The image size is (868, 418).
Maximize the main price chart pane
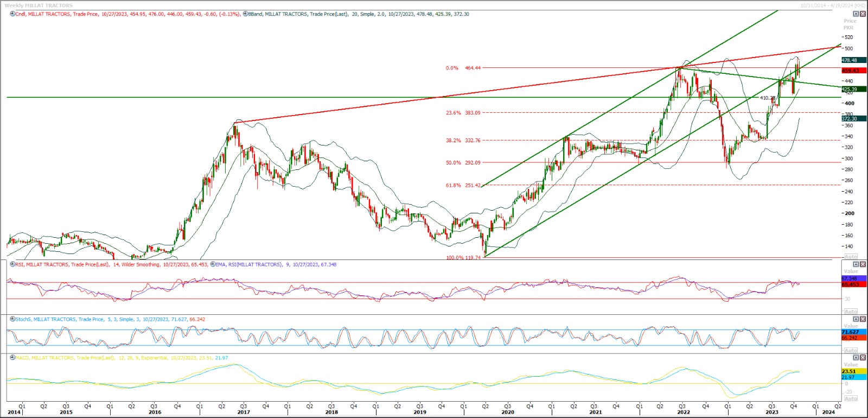click(856, 14)
